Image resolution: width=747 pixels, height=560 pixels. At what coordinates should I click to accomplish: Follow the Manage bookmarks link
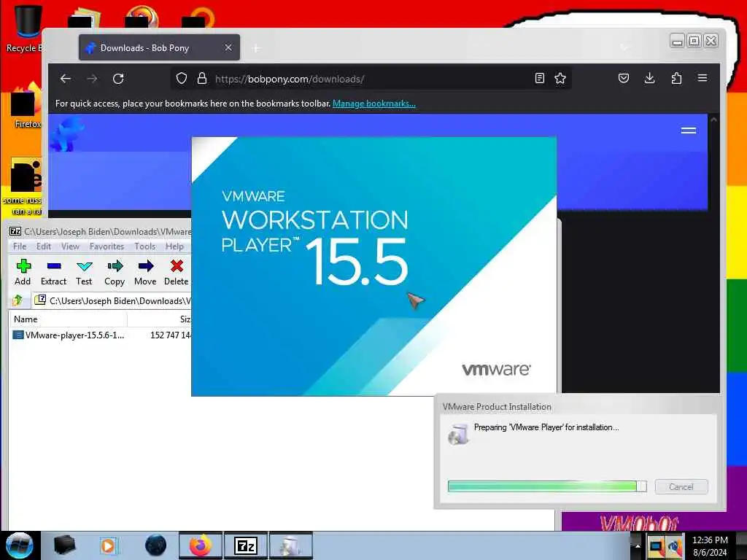click(374, 104)
